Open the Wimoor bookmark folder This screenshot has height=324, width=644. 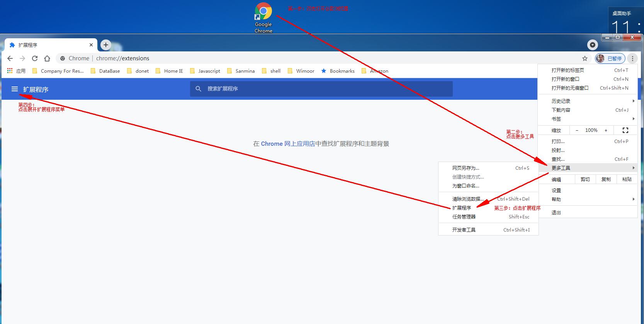point(301,71)
